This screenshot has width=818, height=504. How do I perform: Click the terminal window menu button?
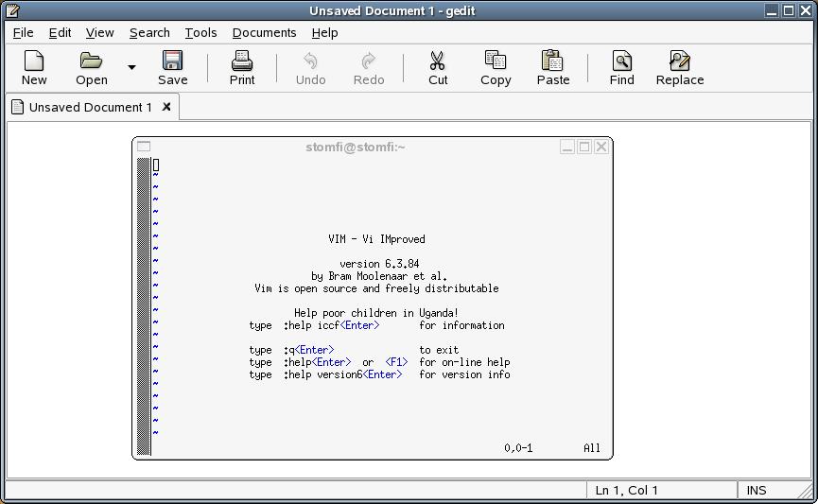click(x=144, y=147)
